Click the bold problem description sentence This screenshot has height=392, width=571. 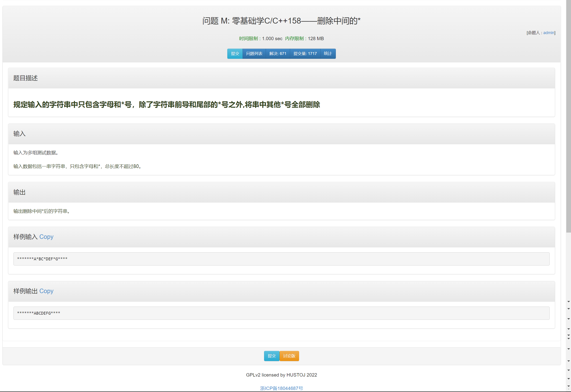tap(166, 105)
